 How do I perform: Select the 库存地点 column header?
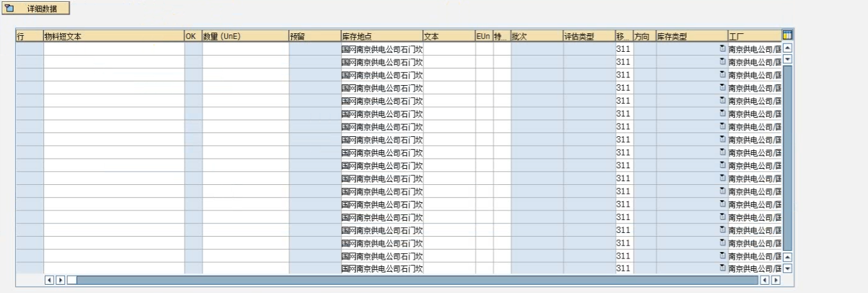click(x=381, y=37)
